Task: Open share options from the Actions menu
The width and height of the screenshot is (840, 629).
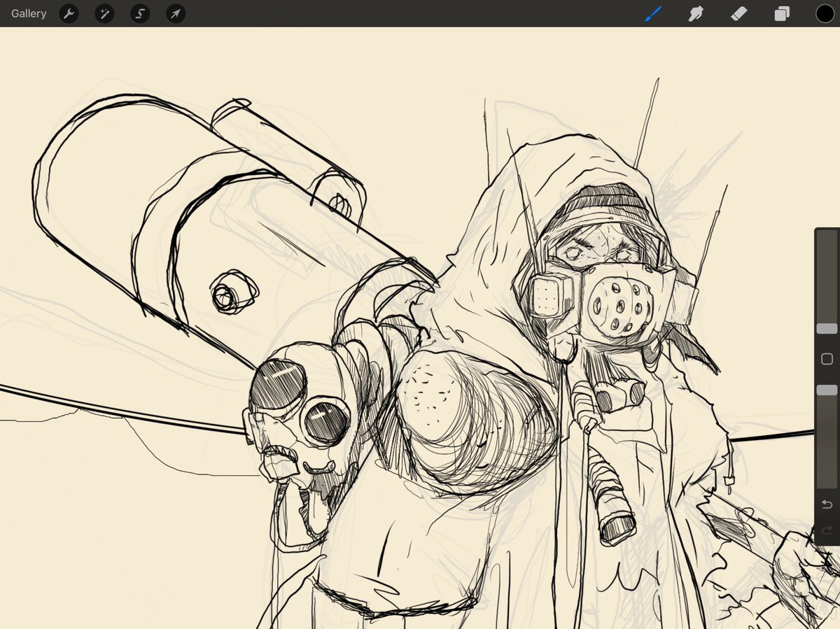Action: coord(69,13)
